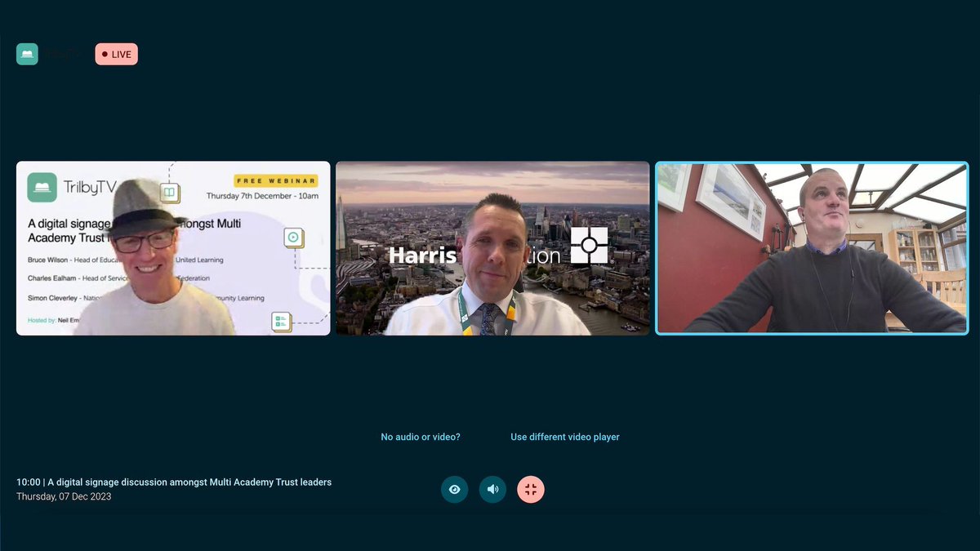Click the open book icon on the webinar slide
The width and height of the screenshot is (980, 551).
click(169, 193)
